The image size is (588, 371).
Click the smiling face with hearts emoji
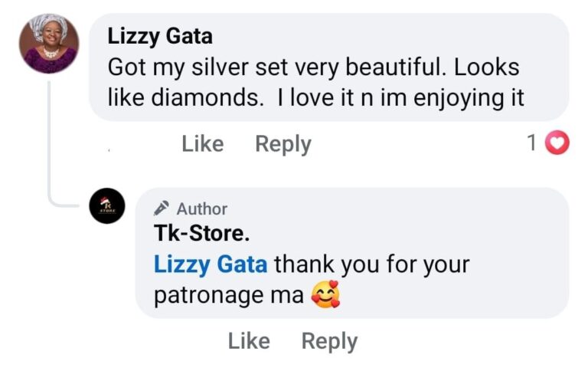tap(325, 295)
